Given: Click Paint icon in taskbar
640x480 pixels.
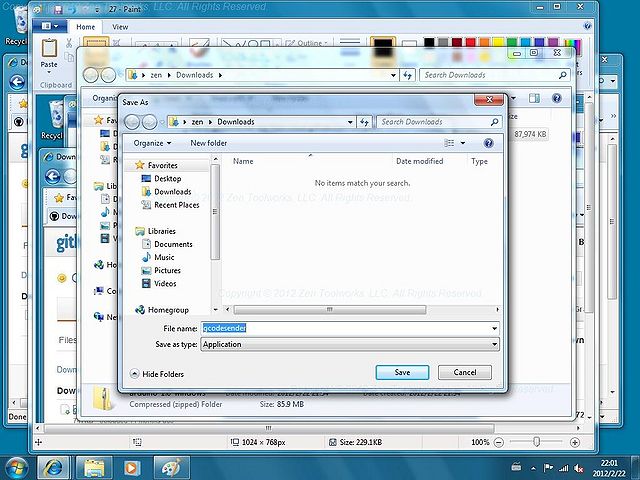Looking at the screenshot, I should pos(171,468).
